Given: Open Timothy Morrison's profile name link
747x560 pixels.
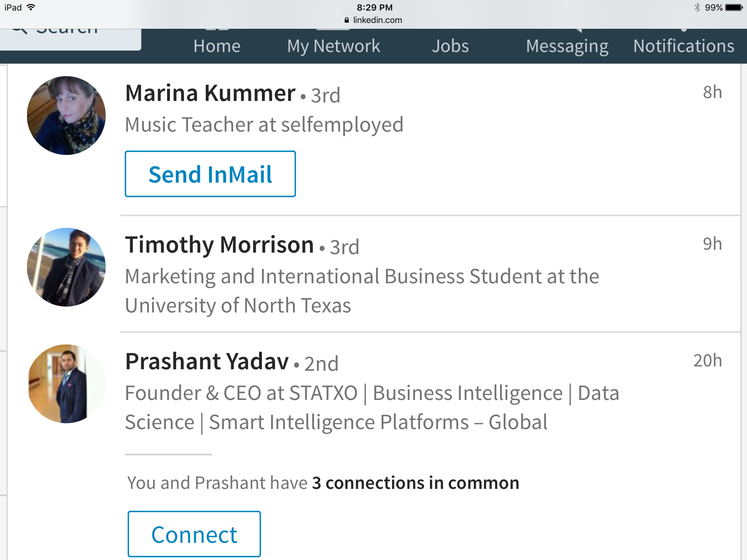Looking at the screenshot, I should pyautogui.click(x=219, y=245).
